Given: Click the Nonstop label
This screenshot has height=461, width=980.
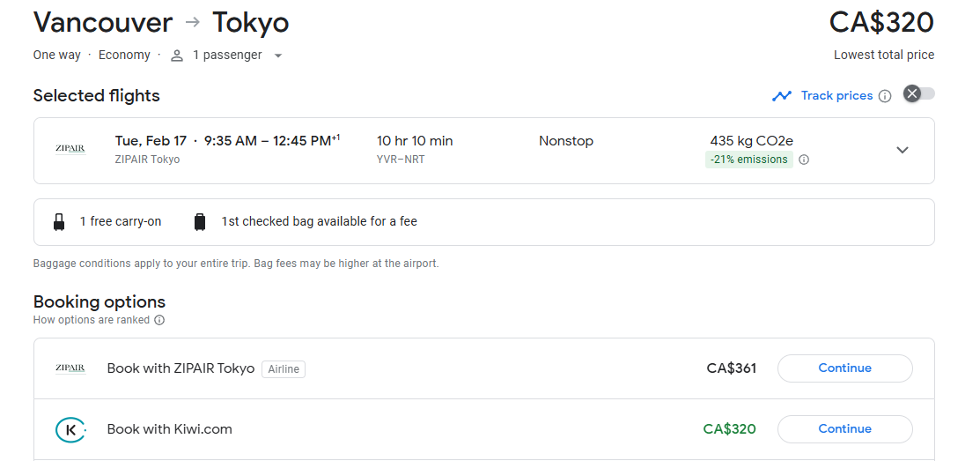Looking at the screenshot, I should (565, 141).
